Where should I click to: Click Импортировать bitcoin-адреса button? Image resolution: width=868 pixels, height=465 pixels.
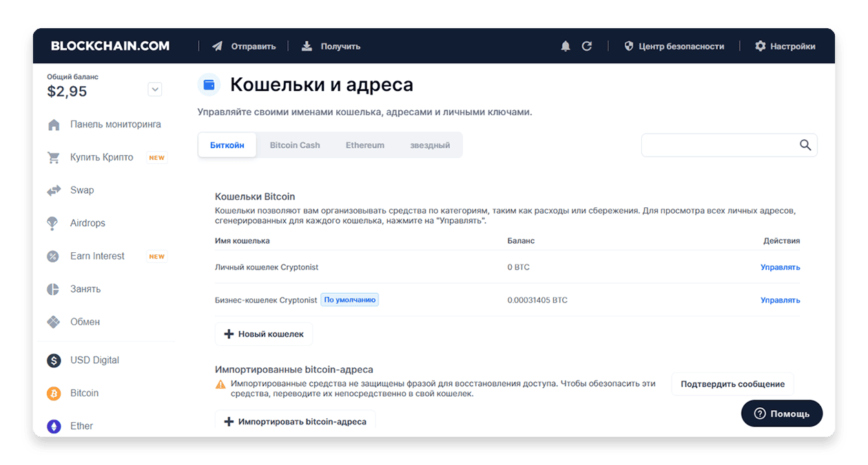coord(295,421)
